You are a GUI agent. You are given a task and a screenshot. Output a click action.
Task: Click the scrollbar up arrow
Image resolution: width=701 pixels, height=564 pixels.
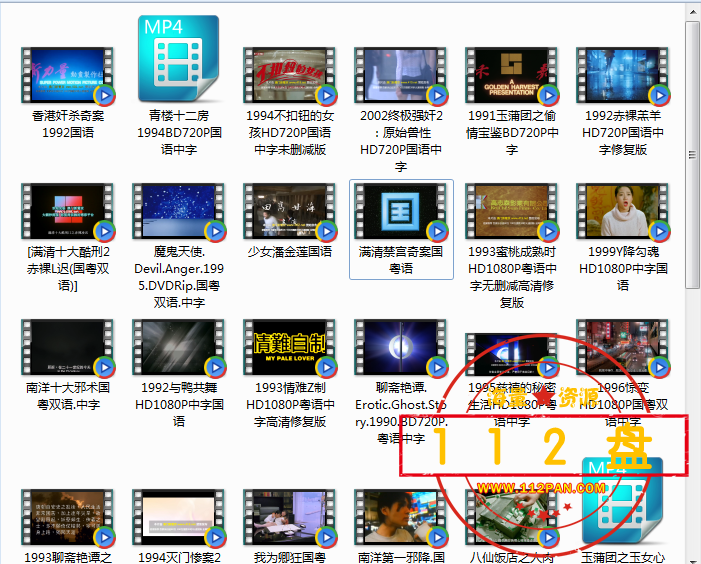693,12
